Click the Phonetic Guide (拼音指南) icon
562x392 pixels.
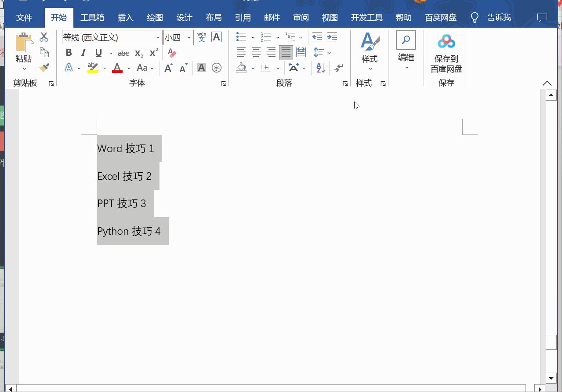click(x=201, y=37)
